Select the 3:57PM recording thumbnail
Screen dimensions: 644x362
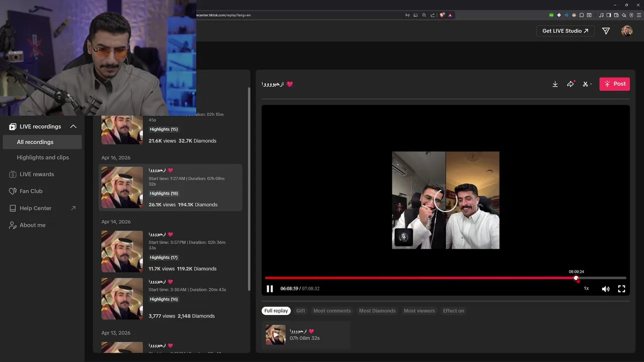[x=122, y=251]
